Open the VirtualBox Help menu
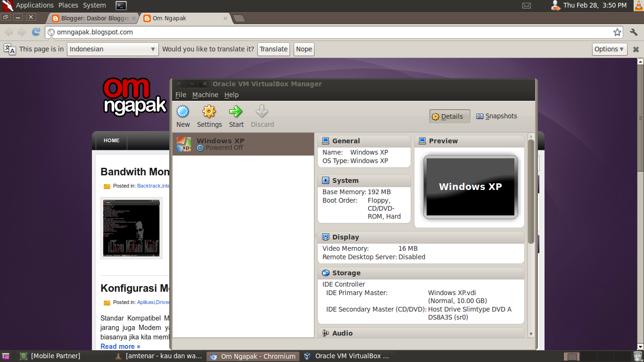644x362 pixels. 231,95
